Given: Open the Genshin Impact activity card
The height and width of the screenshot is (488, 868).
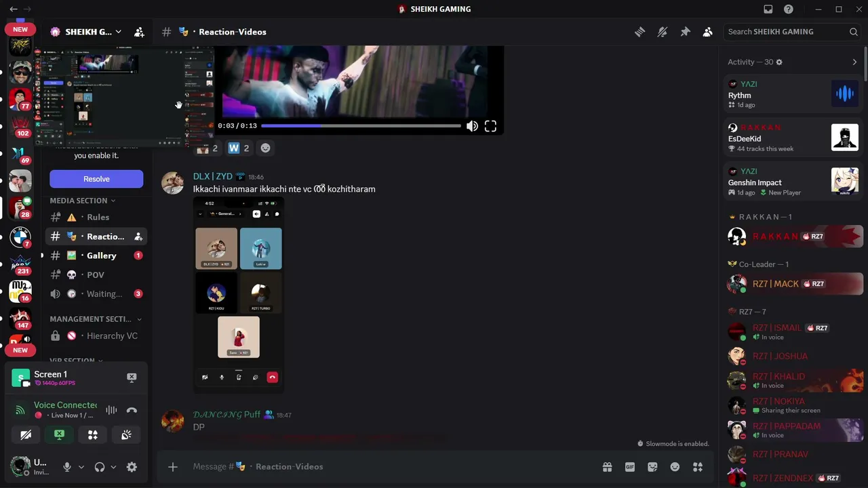Looking at the screenshot, I should 793,182.
